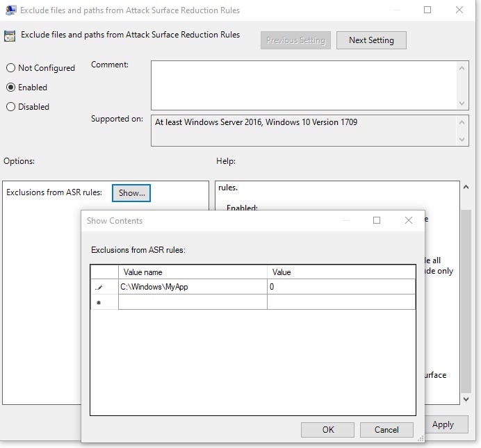This screenshot has height=448, width=481.
Task: Close the Show Contents dialog
Action: coord(409,220)
